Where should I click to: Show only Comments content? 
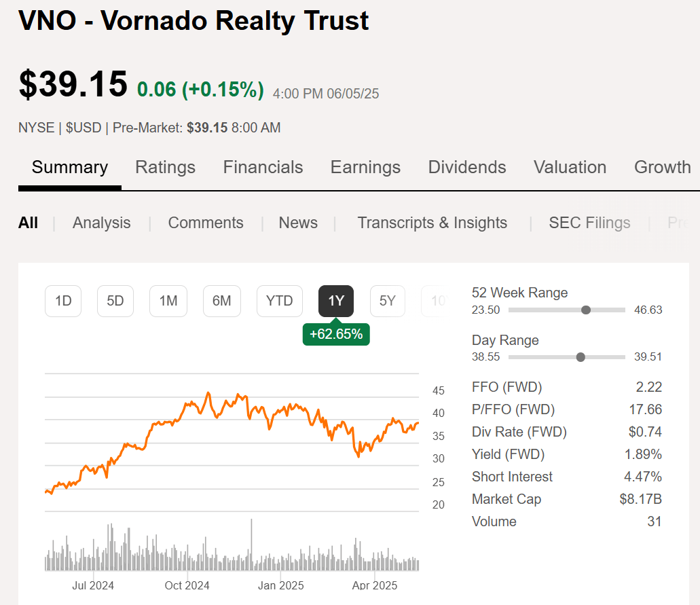click(x=205, y=222)
